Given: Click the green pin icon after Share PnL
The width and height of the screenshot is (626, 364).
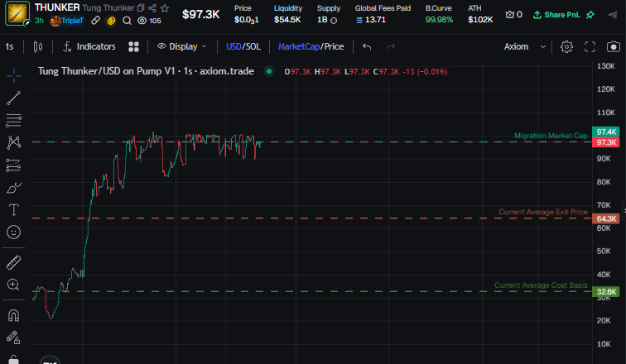Looking at the screenshot, I should click(x=590, y=15).
